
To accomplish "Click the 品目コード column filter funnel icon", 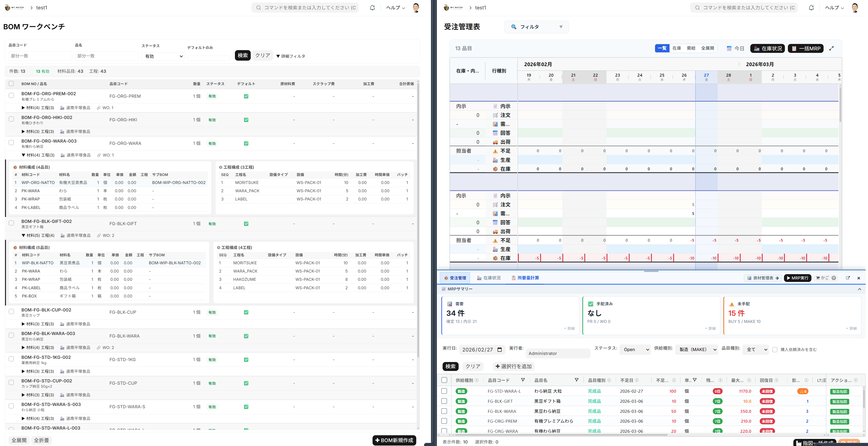I will coord(523,380).
